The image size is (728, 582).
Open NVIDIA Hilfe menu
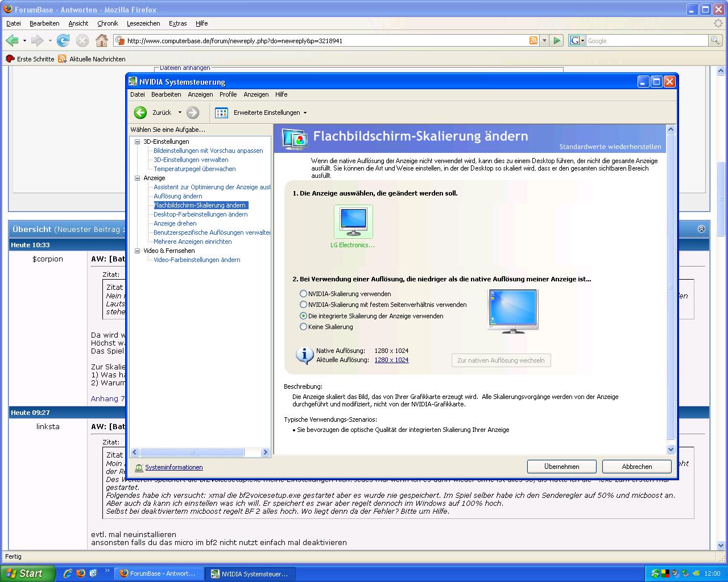[281, 94]
